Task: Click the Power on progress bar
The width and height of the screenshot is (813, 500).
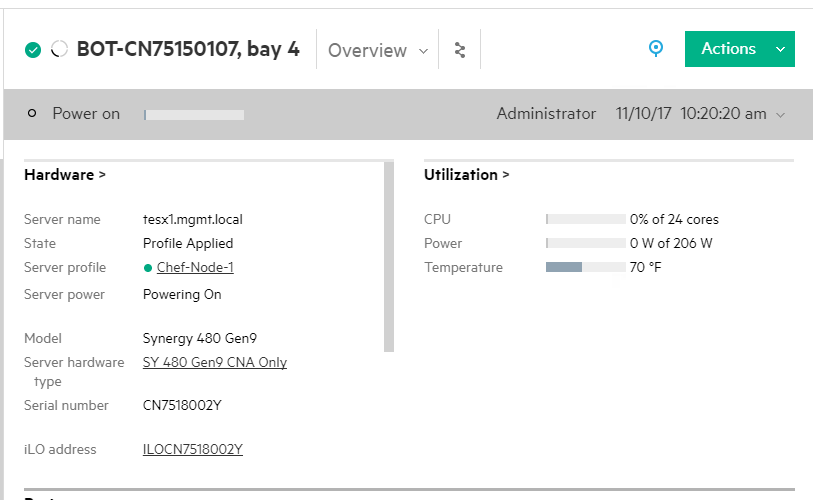Action: pos(194,115)
